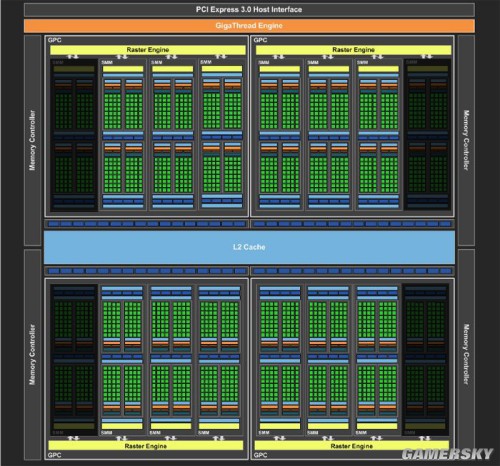The width and height of the screenshot is (500, 466).
Task: Select the disabled dark SMM in top-right GPC
Action: pyautogui.click(x=427, y=135)
